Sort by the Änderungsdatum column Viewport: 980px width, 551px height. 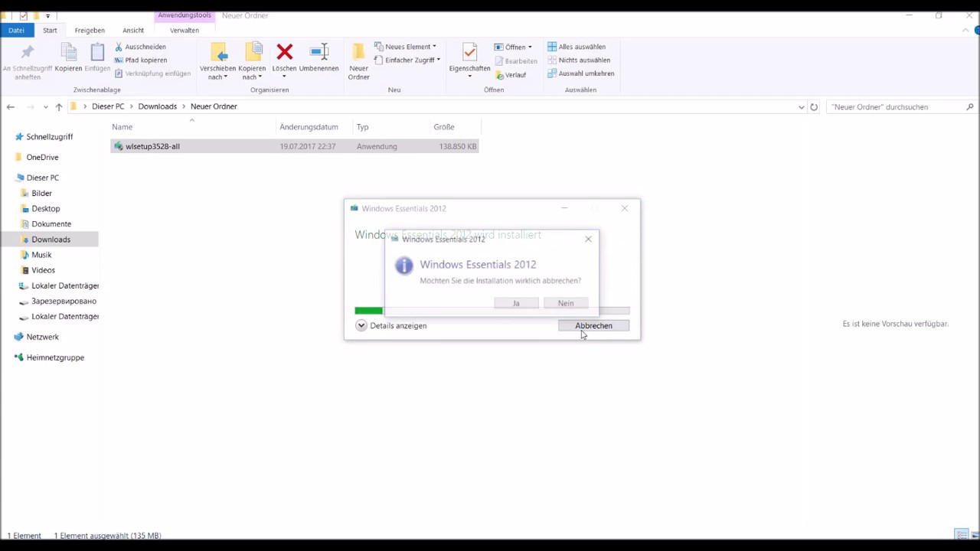pos(309,127)
